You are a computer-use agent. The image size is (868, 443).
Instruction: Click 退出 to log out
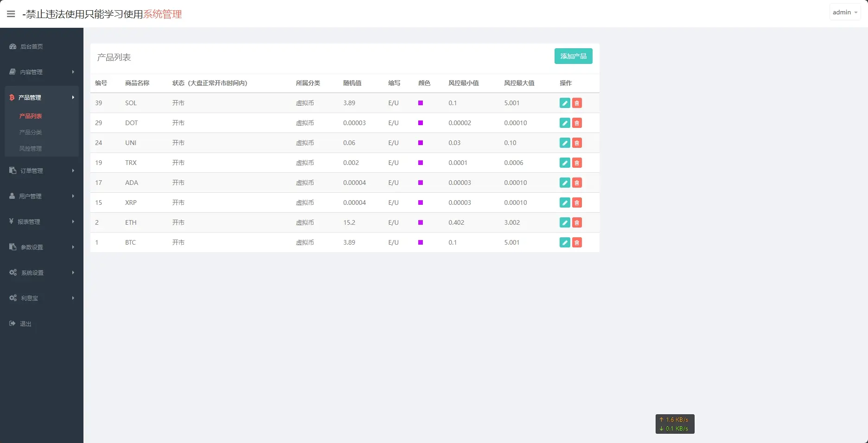[x=26, y=323]
